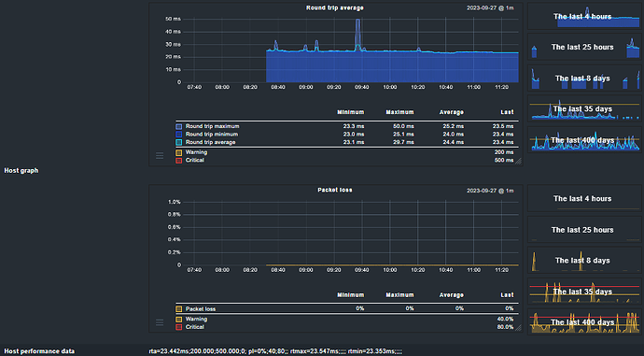Click the Round trip average graph title
The image size is (644, 356).
(x=335, y=7)
